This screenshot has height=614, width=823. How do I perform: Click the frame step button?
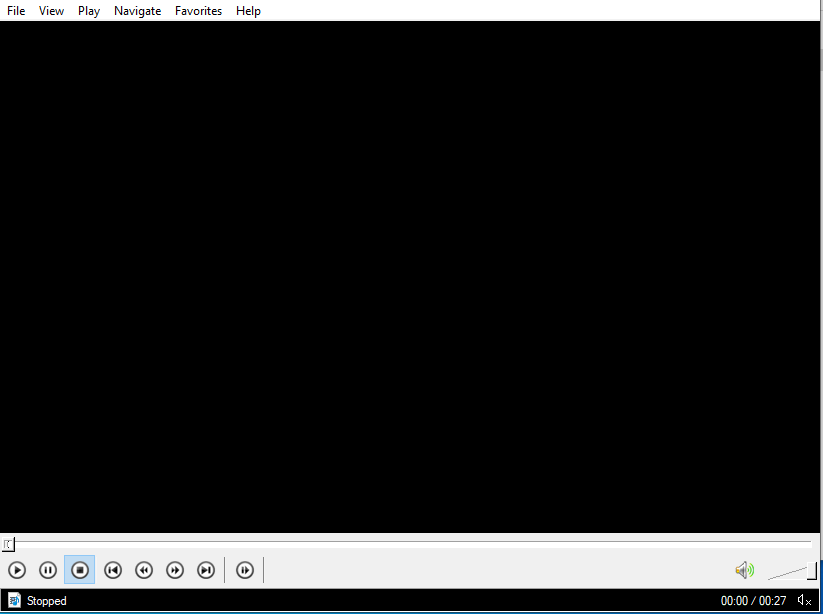(245, 570)
